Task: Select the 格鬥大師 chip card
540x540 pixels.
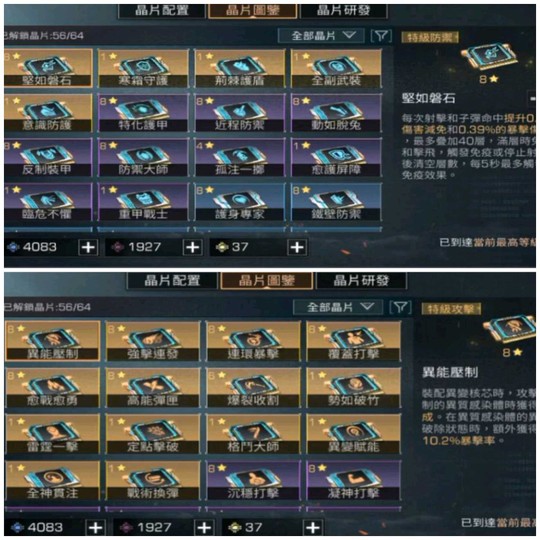Action: click(253, 434)
